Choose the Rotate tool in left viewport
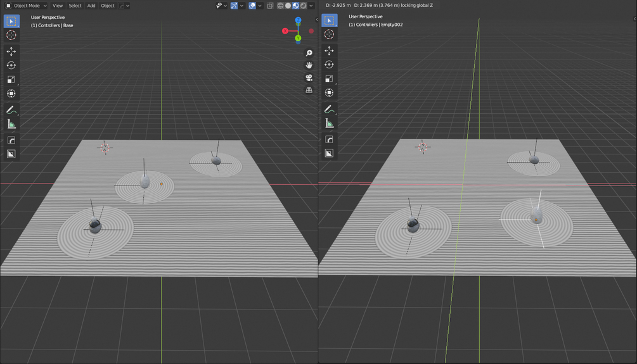 11,65
